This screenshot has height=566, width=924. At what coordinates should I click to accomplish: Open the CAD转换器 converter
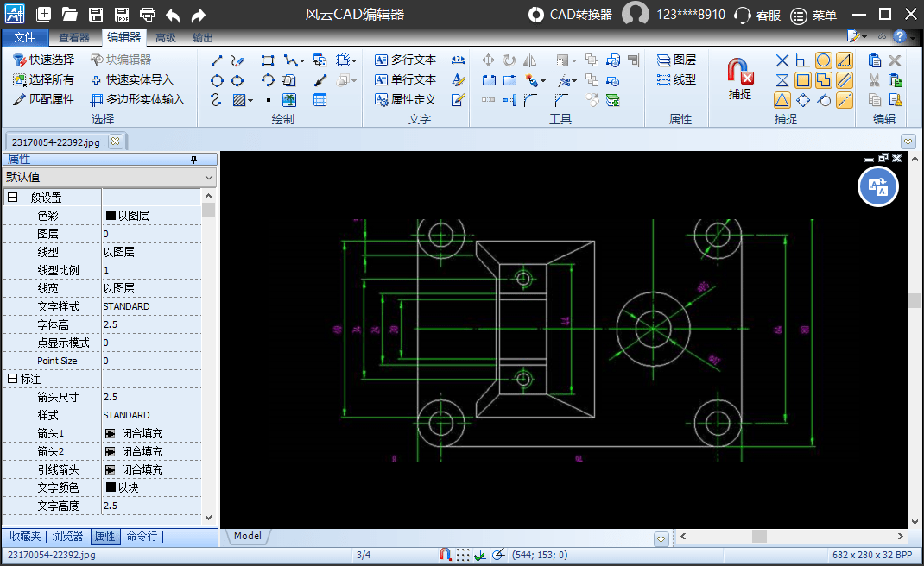tap(570, 15)
